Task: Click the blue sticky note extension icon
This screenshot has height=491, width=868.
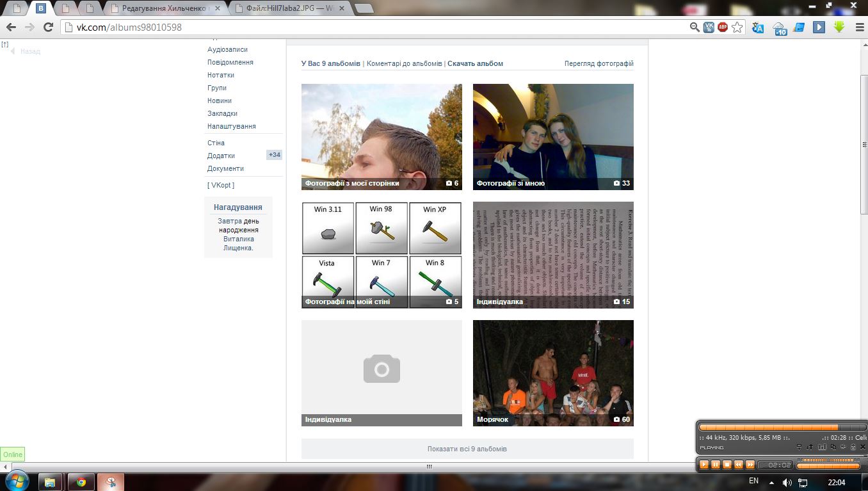Action: (x=799, y=27)
